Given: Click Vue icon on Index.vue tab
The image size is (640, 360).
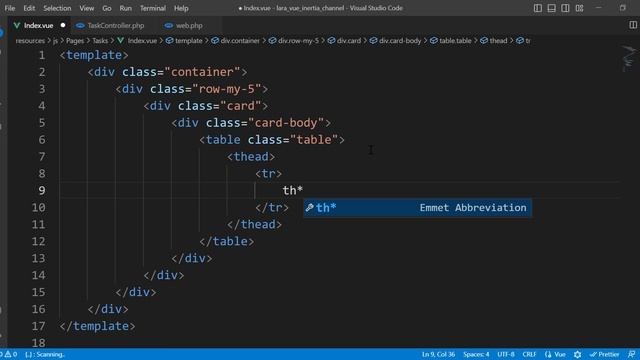Looking at the screenshot, I should click(17, 25).
